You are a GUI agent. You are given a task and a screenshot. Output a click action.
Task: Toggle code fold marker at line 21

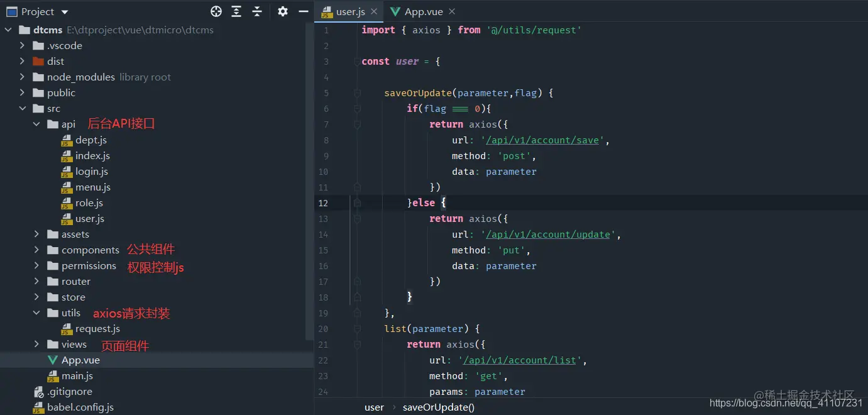click(357, 345)
